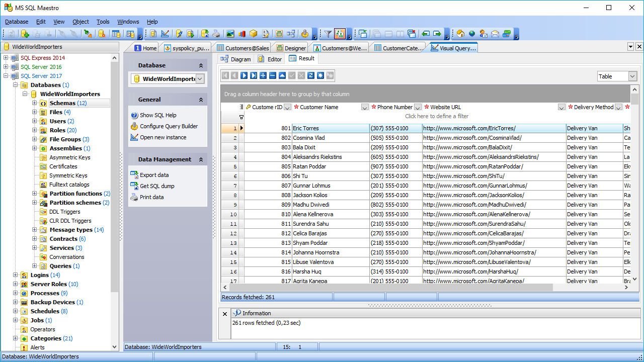
Task: Click the printer icon in main toolbar
Action: [216, 34]
